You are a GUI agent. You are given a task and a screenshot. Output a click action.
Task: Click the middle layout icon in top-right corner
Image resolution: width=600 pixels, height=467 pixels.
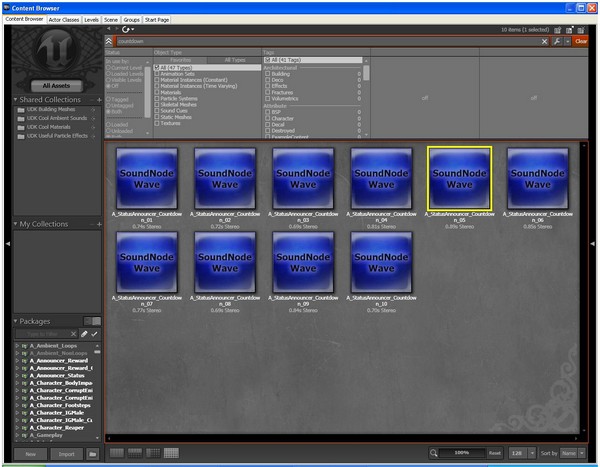click(569, 30)
